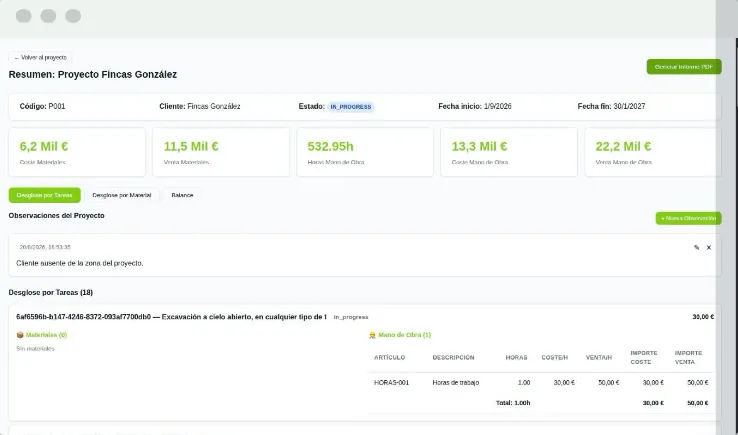This screenshot has height=435, width=738.
Task: Select the 11,5 Mil € Venta Materiales card
Action: (x=221, y=152)
